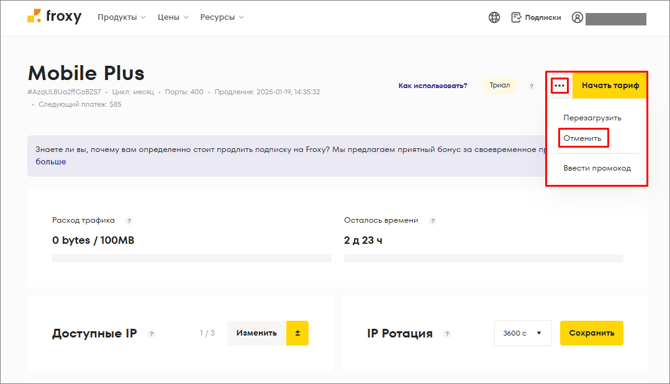
Task: Expand the Ресурсы menu
Action: 222,17
